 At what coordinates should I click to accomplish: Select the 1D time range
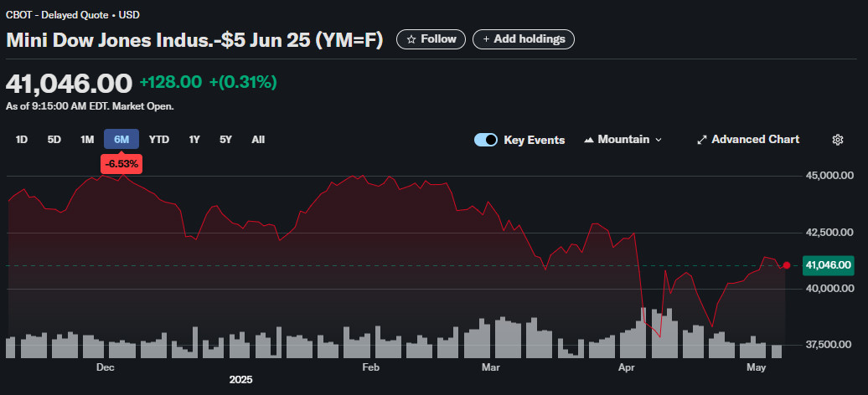coord(22,140)
